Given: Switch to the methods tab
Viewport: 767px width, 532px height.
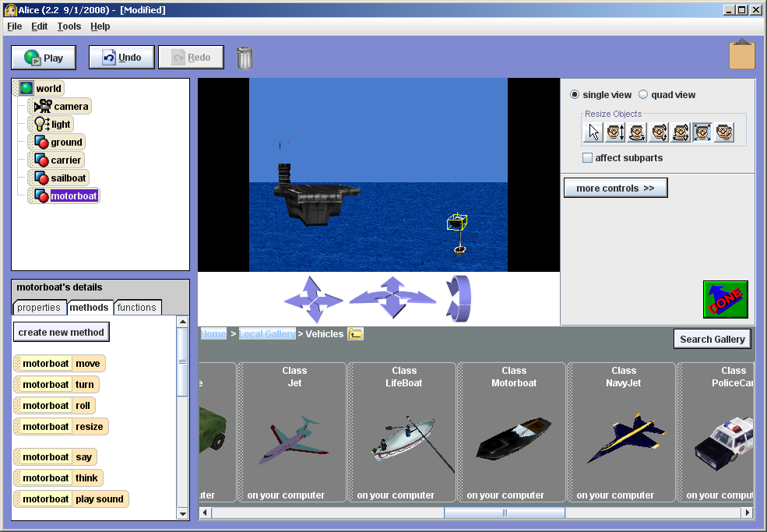Looking at the screenshot, I should coord(89,308).
